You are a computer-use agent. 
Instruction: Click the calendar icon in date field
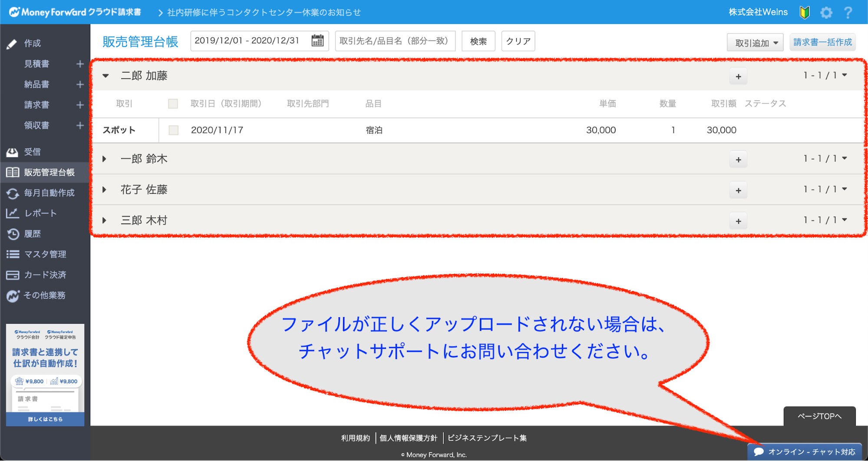click(317, 41)
